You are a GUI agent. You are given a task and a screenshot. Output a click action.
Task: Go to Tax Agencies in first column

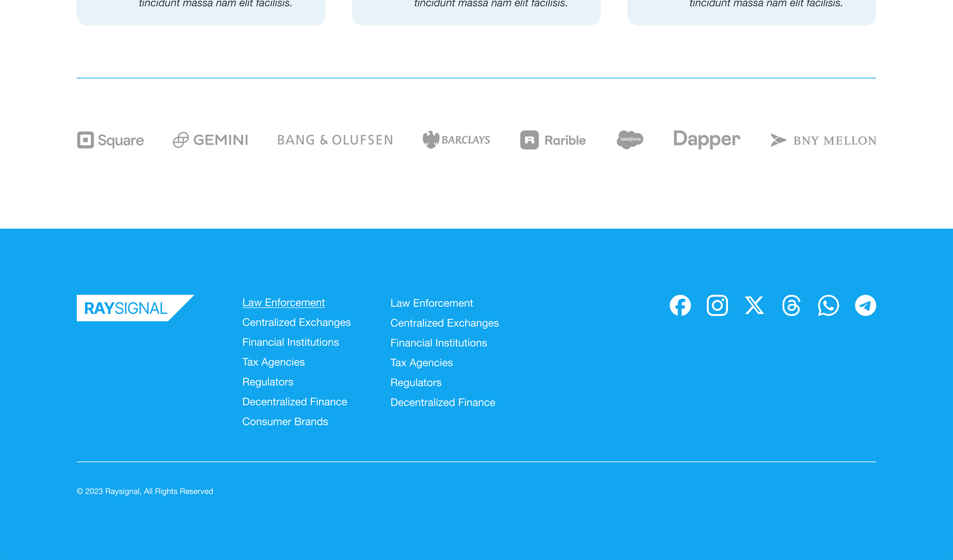click(273, 362)
